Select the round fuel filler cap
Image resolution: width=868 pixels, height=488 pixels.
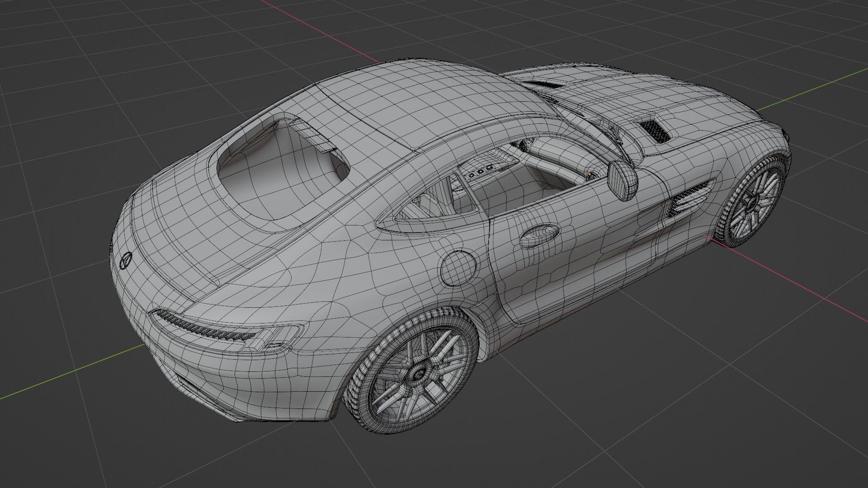pyautogui.click(x=458, y=268)
